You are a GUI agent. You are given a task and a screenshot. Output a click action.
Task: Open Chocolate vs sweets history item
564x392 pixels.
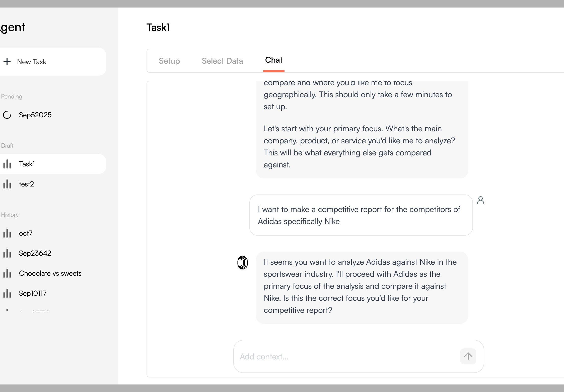tap(50, 273)
